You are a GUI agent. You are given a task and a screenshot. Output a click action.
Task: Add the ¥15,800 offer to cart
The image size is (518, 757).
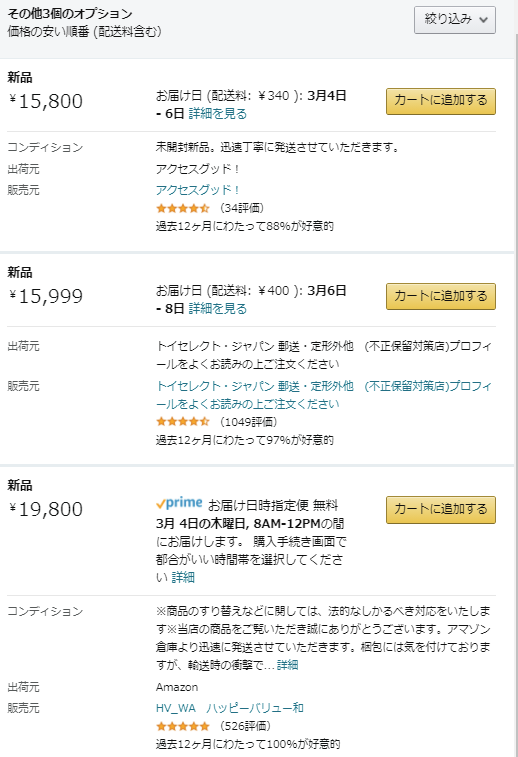(x=441, y=101)
